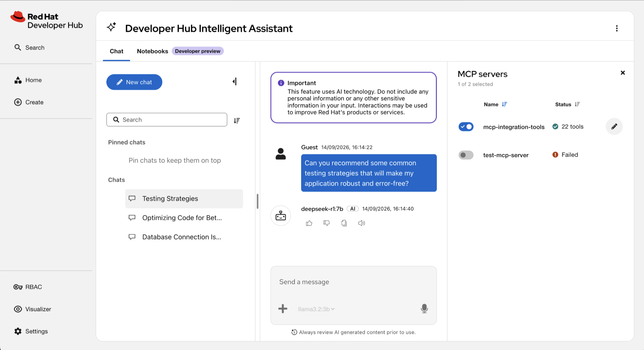Go to Home in the sidebar
This screenshot has width=644, height=350.
(28, 80)
